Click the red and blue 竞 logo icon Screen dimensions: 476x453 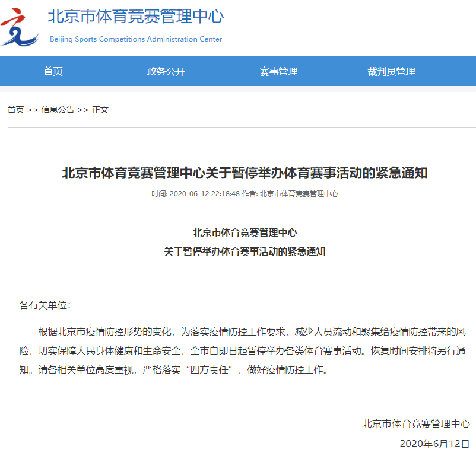[x=20, y=27]
